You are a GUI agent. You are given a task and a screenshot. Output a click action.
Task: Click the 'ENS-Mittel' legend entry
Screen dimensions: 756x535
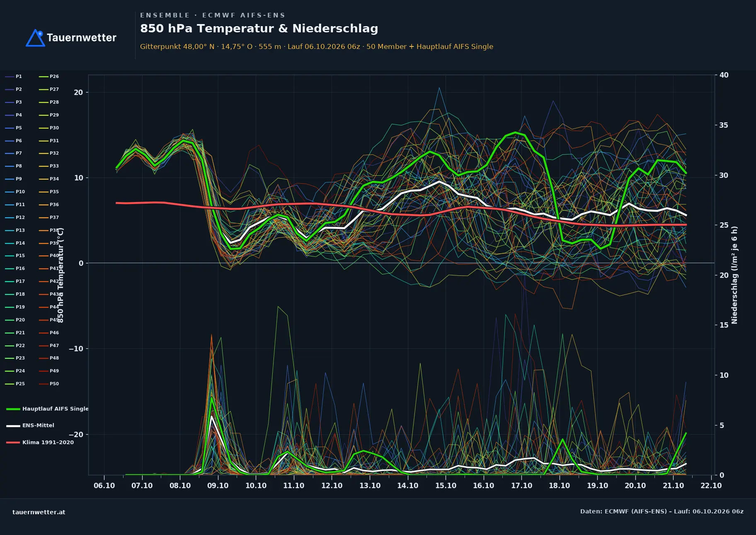pos(30,426)
